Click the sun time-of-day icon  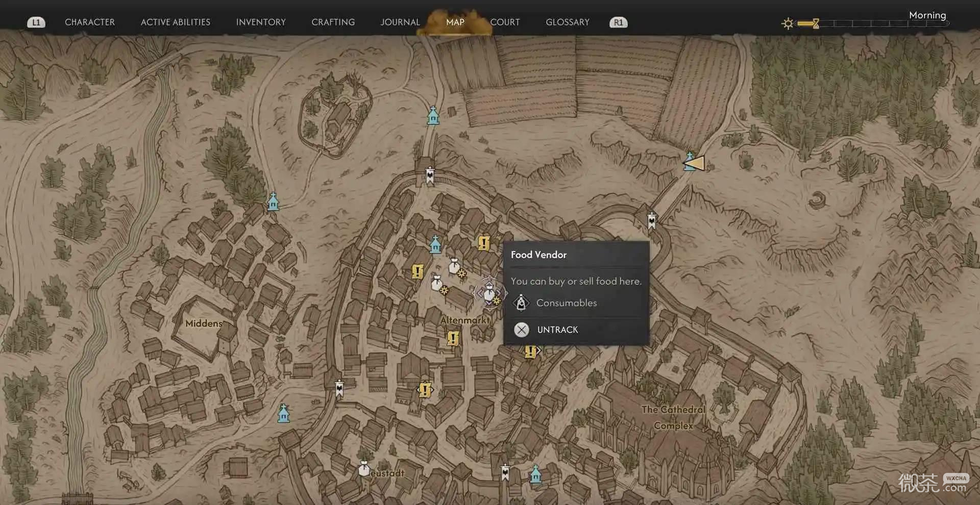(x=788, y=23)
